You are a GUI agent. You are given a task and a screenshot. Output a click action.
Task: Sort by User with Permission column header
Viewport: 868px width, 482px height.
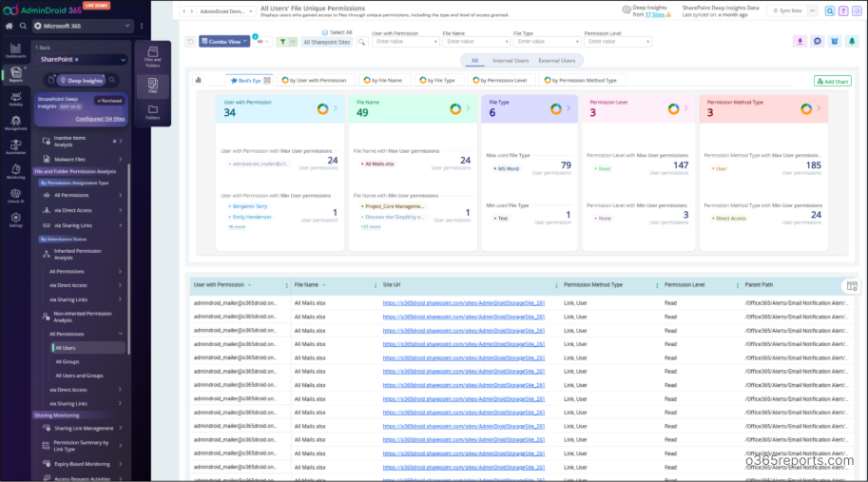tap(219, 285)
